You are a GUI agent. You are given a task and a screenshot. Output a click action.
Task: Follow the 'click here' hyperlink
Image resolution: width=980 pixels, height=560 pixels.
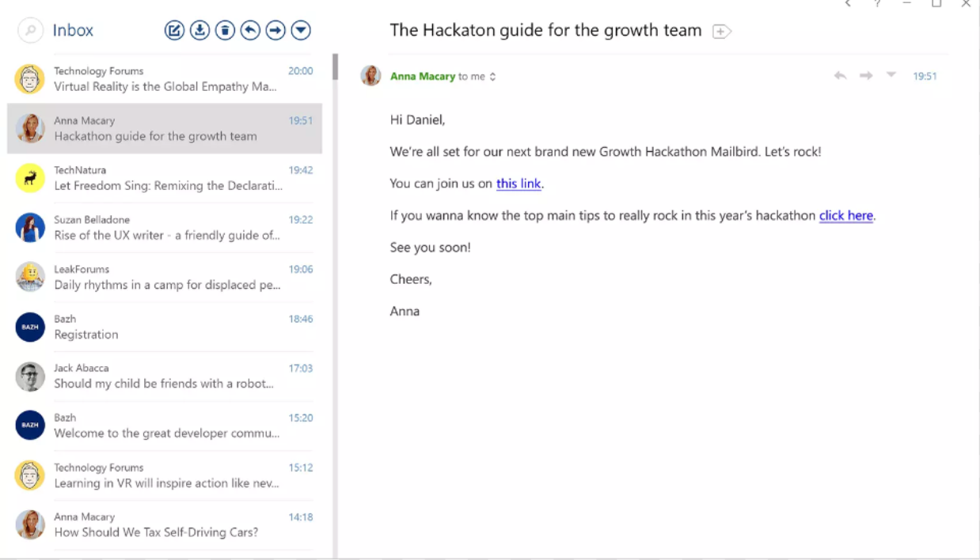click(845, 215)
